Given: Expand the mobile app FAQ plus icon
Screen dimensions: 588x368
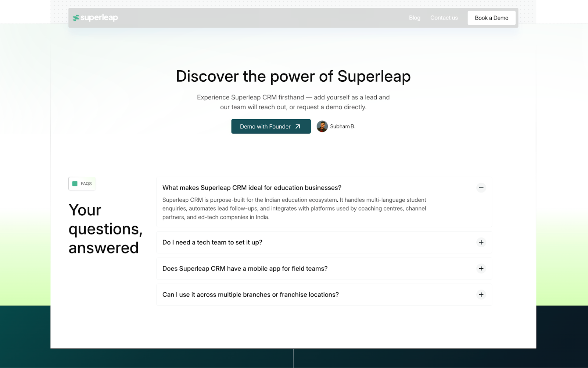Looking at the screenshot, I should (x=481, y=269).
